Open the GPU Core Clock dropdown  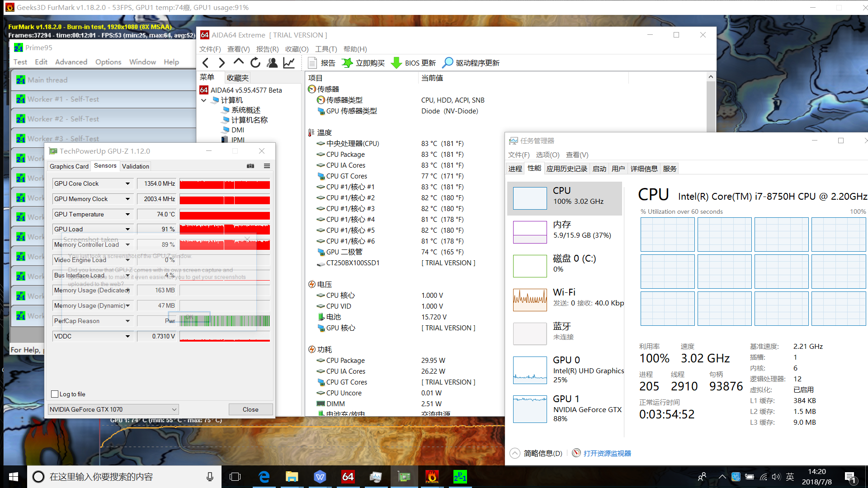click(127, 183)
